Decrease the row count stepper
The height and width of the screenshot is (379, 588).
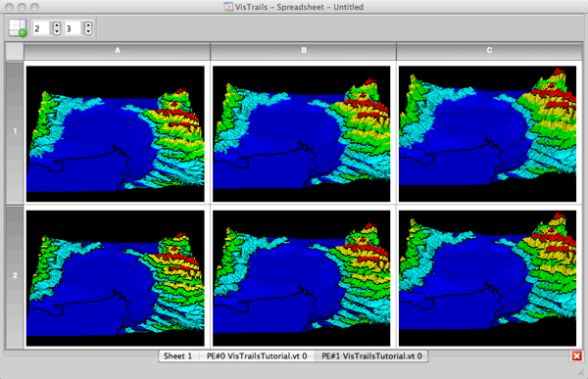click(x=57, y=31)
